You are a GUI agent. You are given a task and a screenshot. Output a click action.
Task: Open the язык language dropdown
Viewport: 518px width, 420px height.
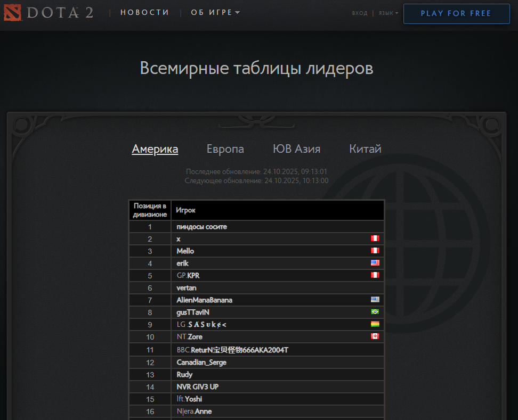tap(387, 13)
